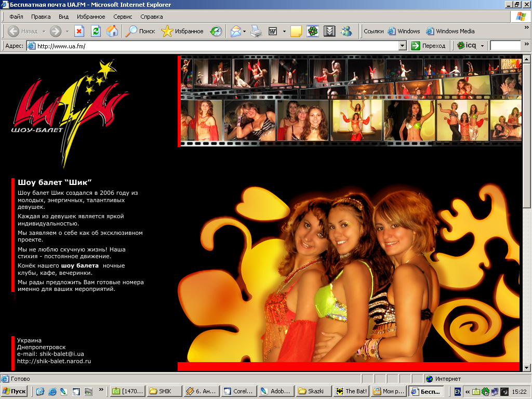This screenshot has height=399, width=532.
Task: Expand the address bar dropdown list
Action: (402, 46)
